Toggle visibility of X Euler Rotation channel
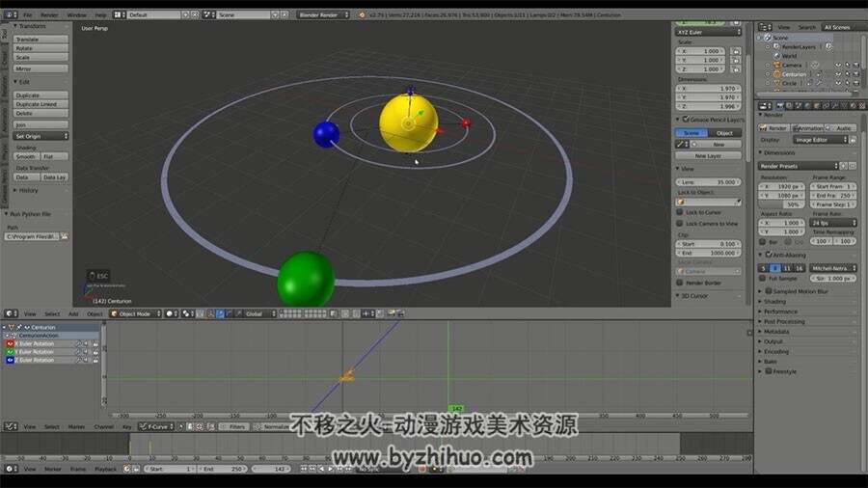This screenshot has width=868, height=488. [x=10, y=343]
